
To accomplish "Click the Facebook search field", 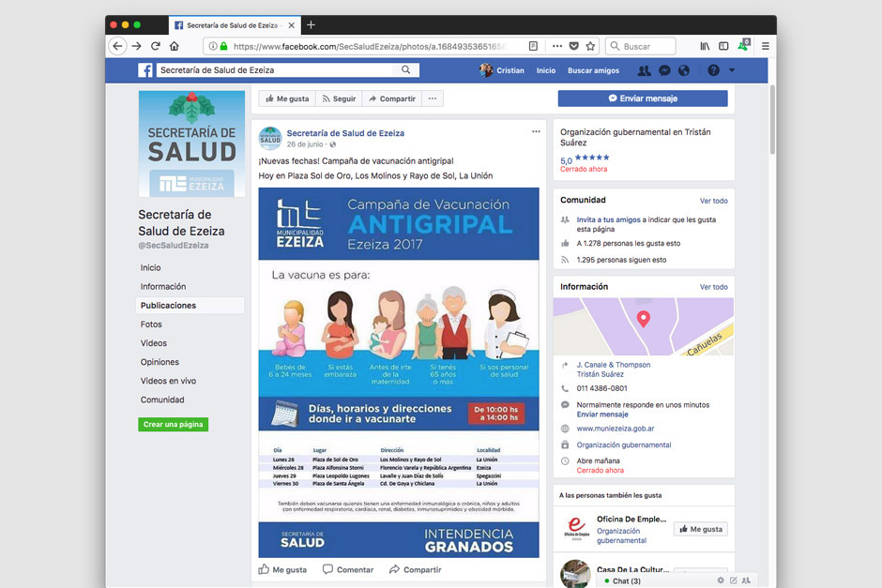I will [276, 69].
